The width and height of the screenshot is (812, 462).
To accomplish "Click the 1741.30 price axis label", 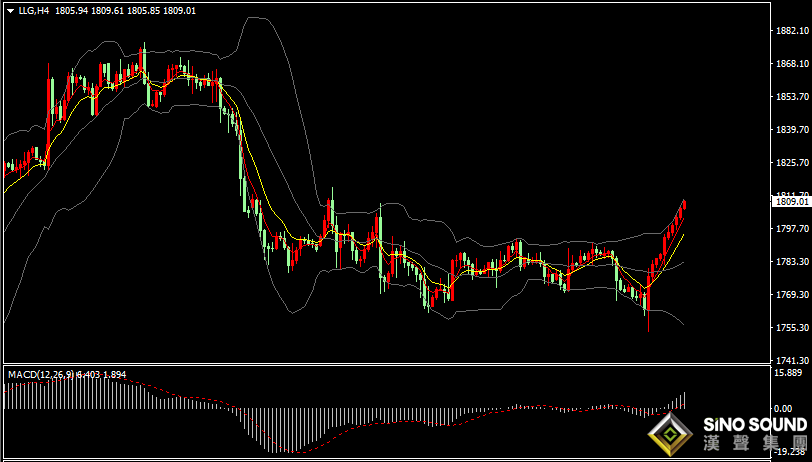I will click(x=791, y=361).
